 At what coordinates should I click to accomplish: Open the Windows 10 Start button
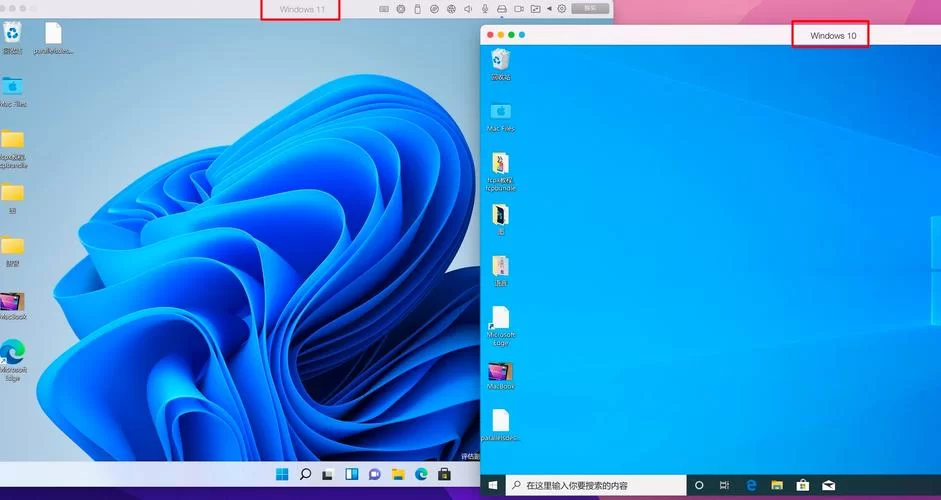pyautogui.click(x=493, y=486)
